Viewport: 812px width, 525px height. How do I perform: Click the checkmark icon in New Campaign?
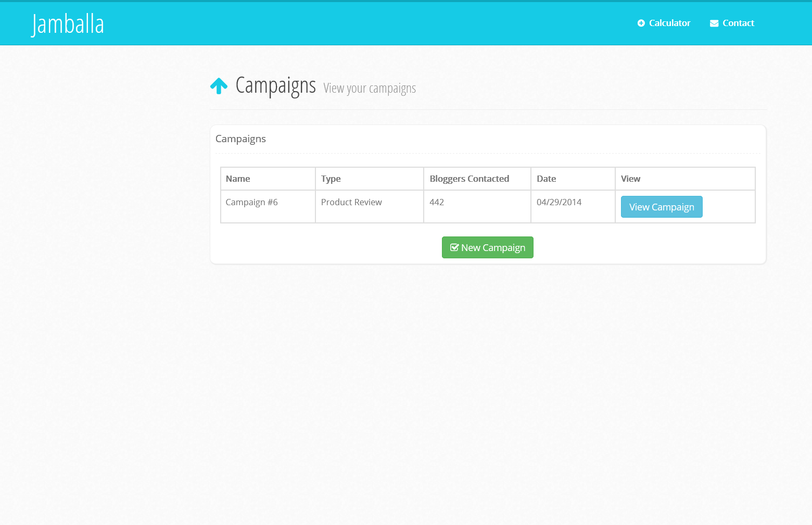point(454,247)
